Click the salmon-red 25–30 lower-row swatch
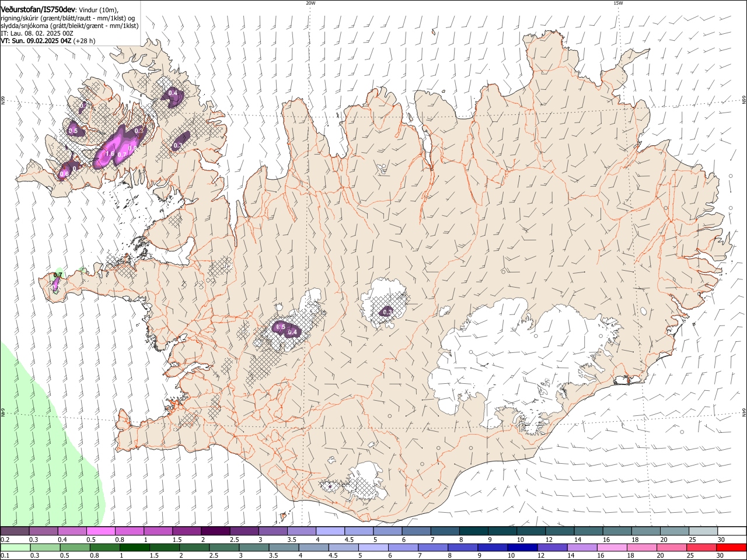Image resolution: width=747 pixels, height=560 pixels. (701, 547)
